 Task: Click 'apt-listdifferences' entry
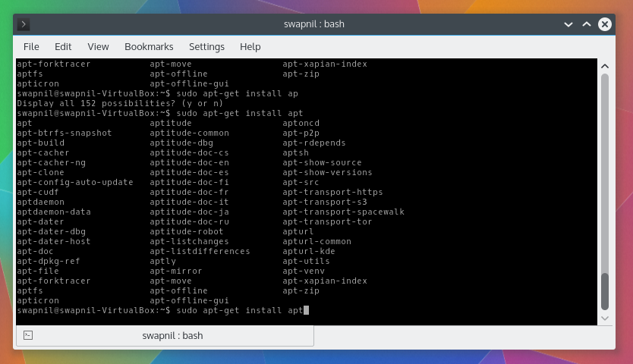pos(200,252)
